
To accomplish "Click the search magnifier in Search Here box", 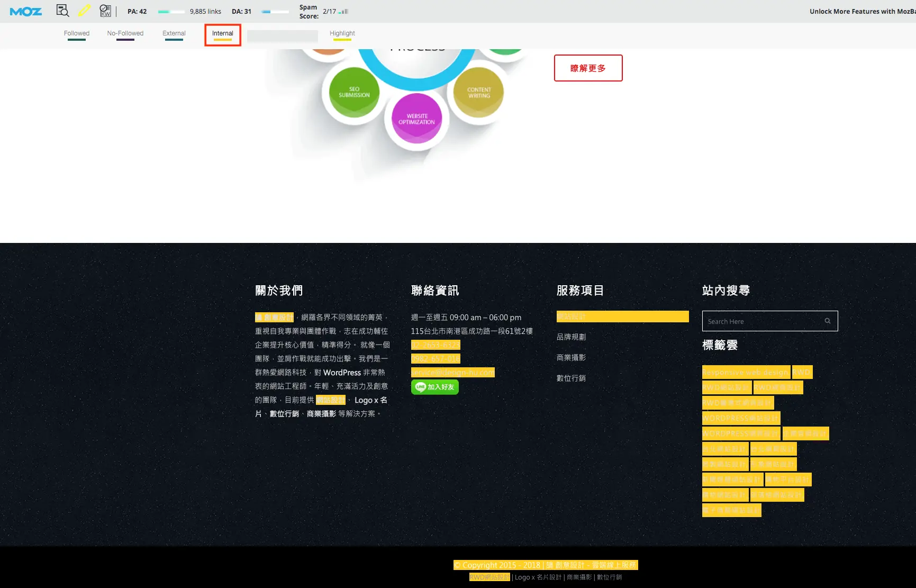I will [x=828, y=321].
